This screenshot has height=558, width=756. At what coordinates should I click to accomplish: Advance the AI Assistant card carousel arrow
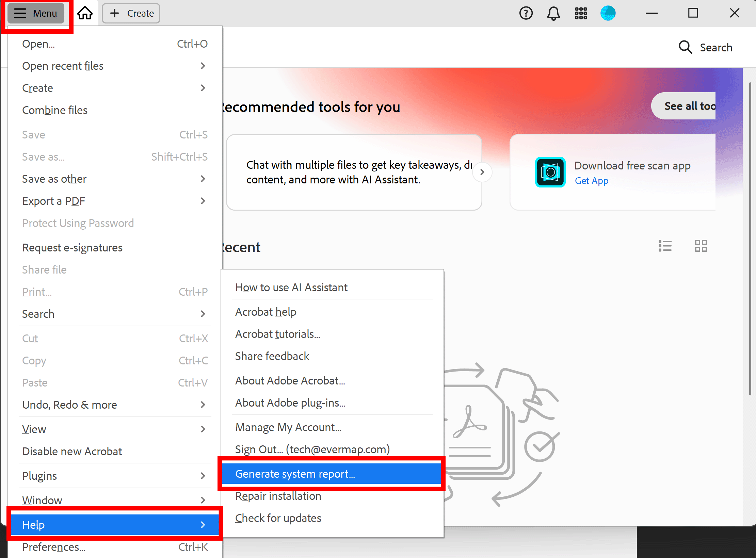[482, 172]
